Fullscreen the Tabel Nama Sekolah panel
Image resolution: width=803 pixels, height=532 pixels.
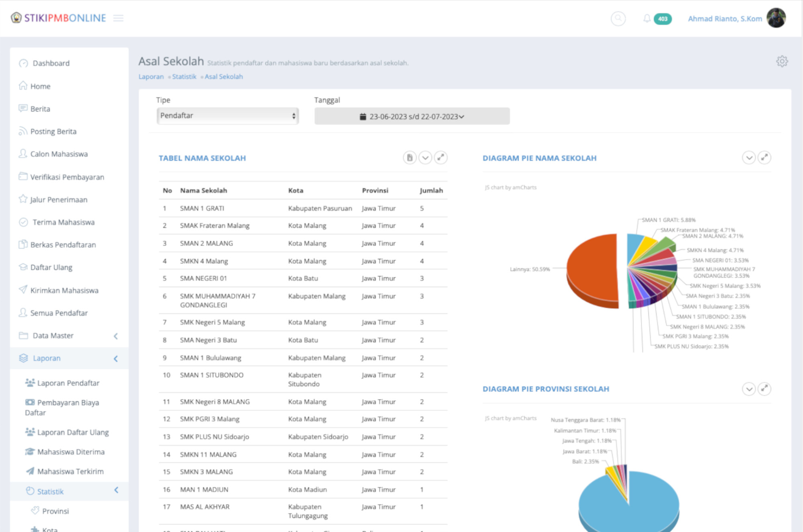point(441,158)
